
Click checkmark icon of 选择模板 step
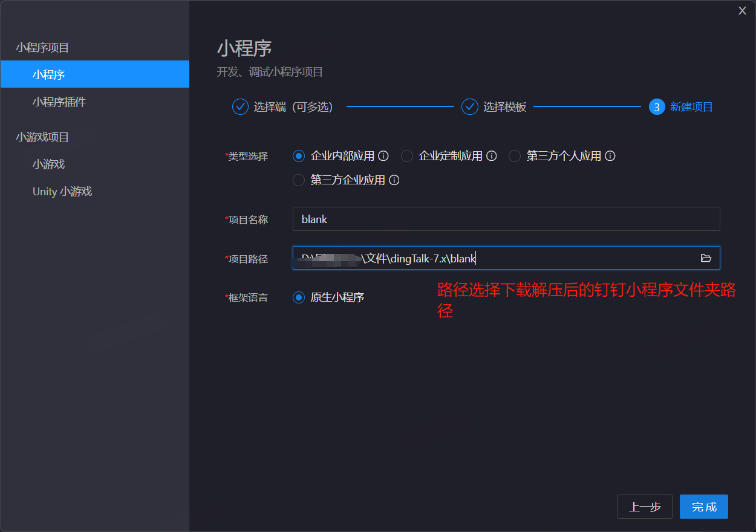pyautogui.click(x=469, y=107)
